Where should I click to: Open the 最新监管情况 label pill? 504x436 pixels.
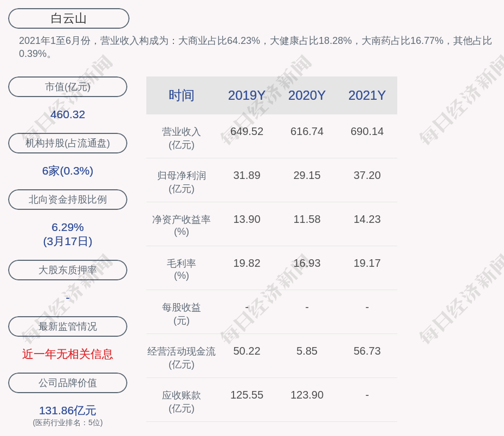(x=68, y=326)
